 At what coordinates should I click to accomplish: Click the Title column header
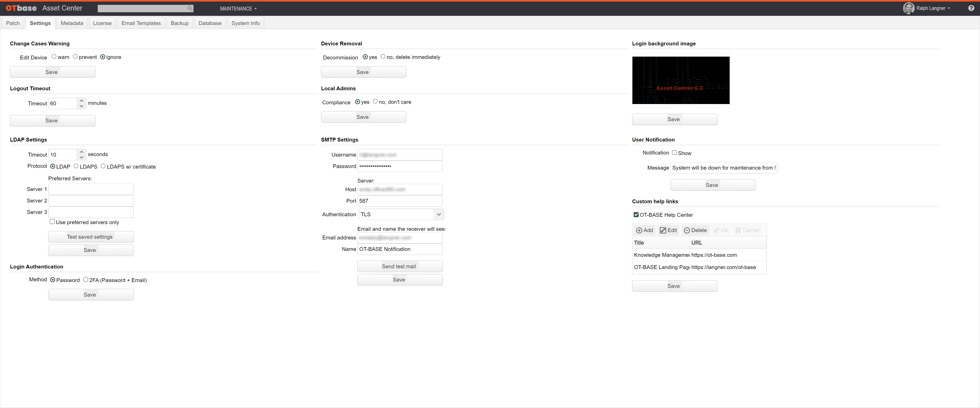[x=661, y=243]
